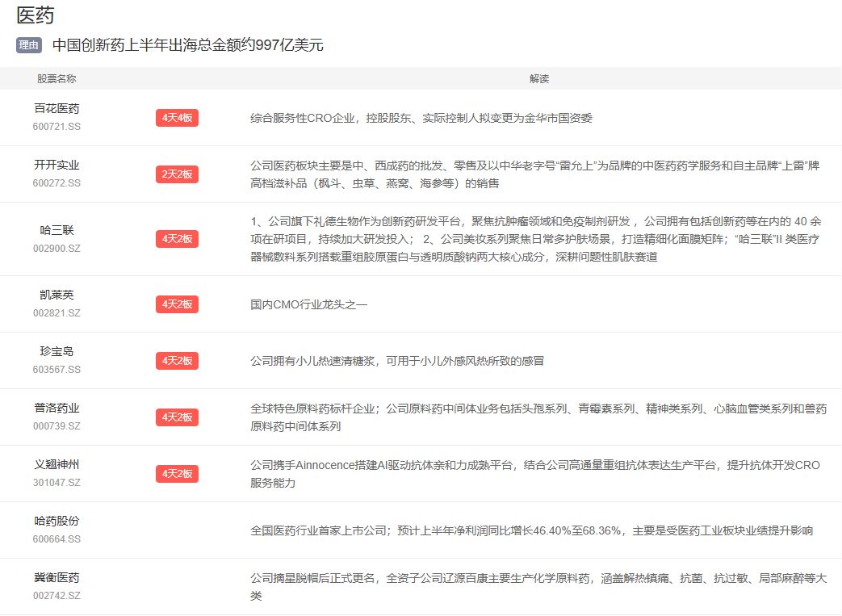842x616 pixels.
Task: Select 哈药股份 description about 净利润同比增长
Action: tap(532, 530)
